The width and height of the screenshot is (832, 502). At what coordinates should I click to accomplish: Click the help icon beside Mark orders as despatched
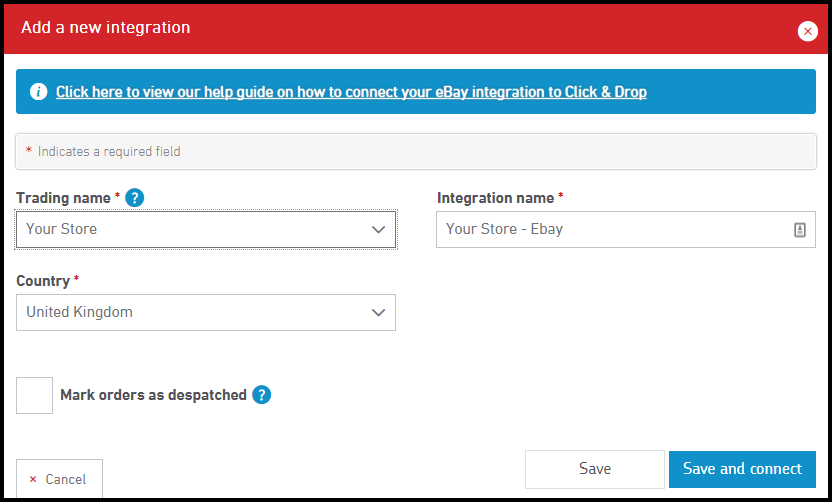point(261,395)
